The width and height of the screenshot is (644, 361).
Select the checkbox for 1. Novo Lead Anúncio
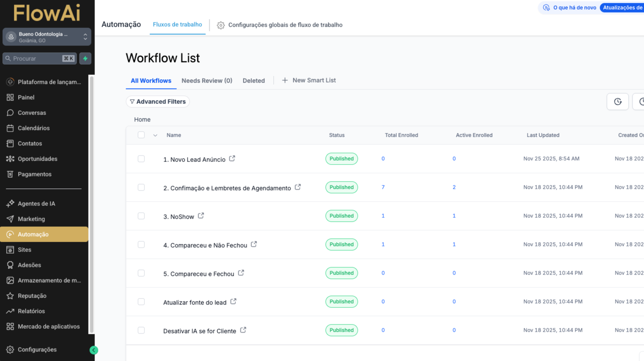pyautogui.click(x=141, y=159)
